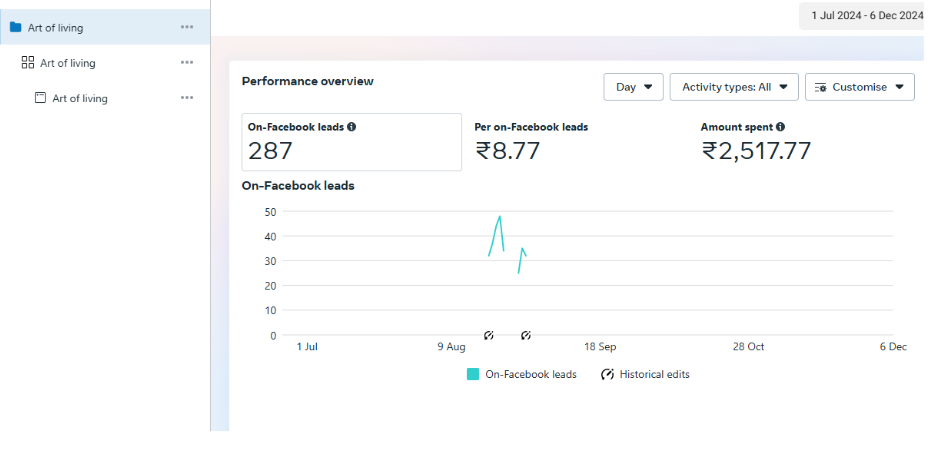Select the Art of living ad set label
This screenshot has width=942, height=475.
point(68,63)
